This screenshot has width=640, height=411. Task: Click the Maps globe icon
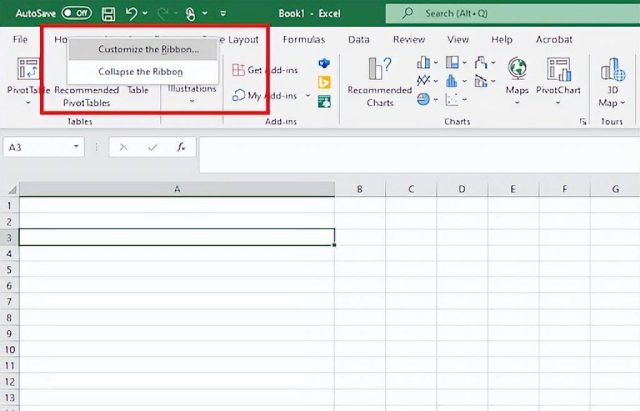point(517,68)
